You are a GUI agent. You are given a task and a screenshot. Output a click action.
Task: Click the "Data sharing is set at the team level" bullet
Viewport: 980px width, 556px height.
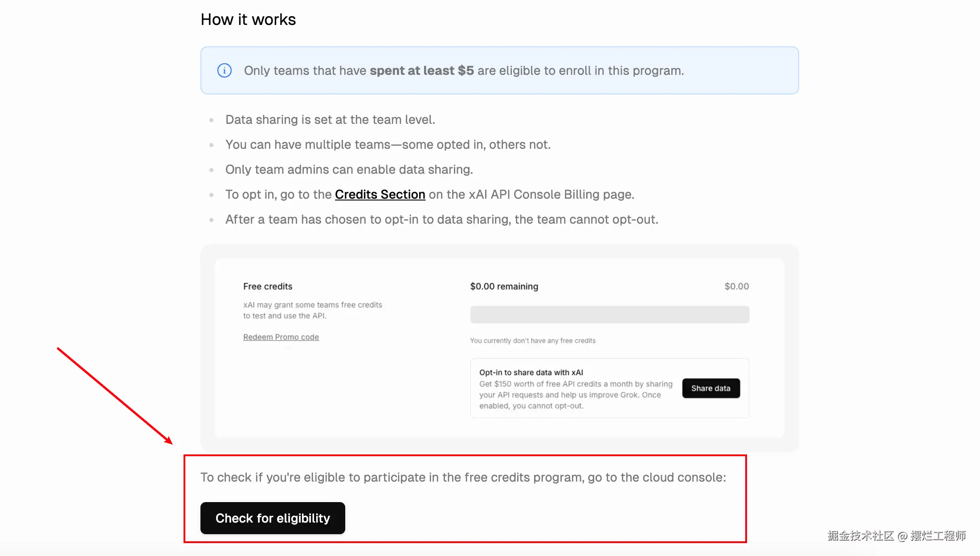pyautogui.click(x=330, y=119)
